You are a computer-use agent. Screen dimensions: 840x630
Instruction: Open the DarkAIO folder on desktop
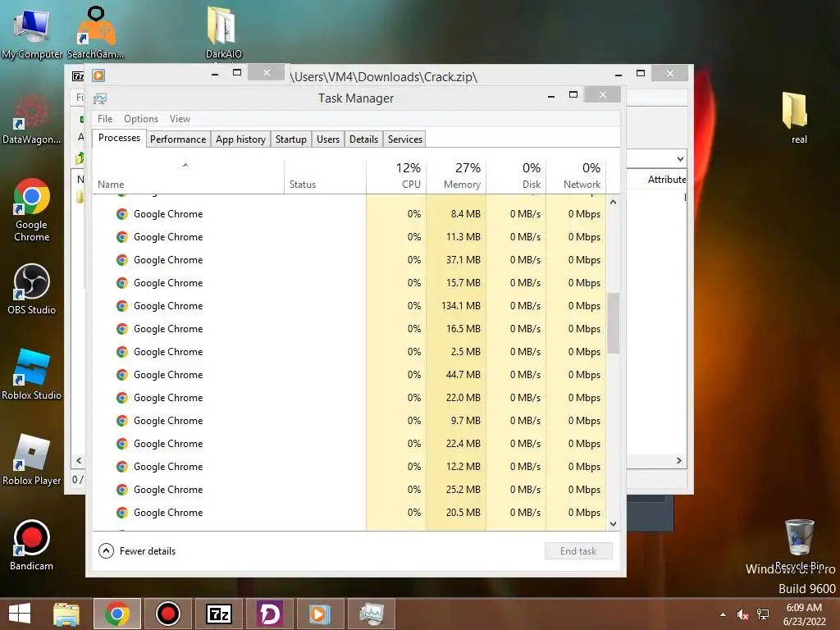223,32
